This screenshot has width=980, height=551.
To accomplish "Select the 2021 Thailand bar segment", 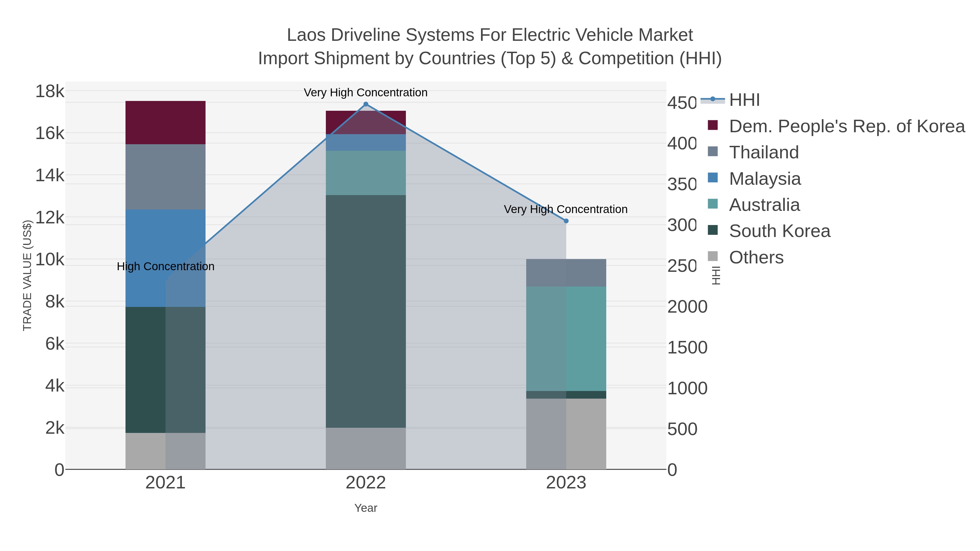I will pos(166,177).
